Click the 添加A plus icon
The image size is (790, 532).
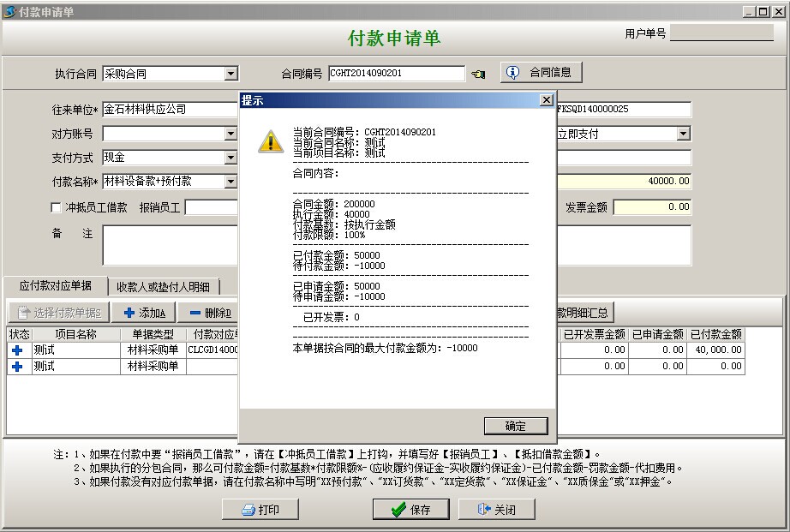pyautogui.click(x=129, y=313)
